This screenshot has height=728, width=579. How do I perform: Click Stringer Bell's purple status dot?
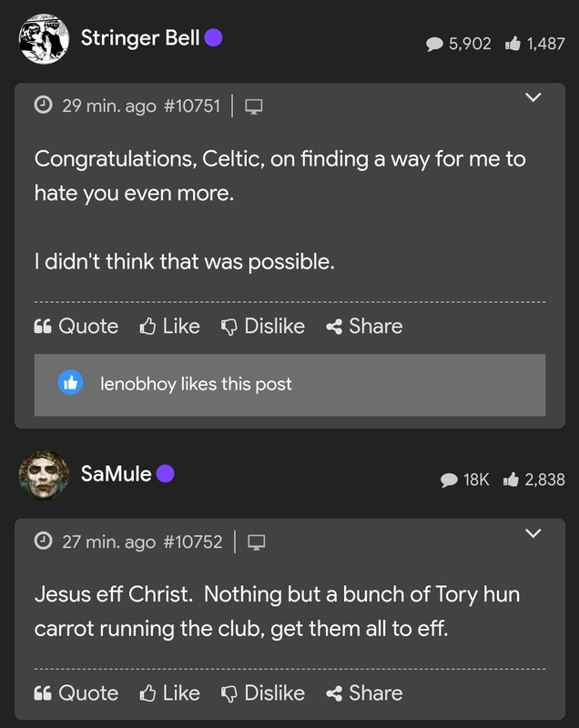coord(214,38)
